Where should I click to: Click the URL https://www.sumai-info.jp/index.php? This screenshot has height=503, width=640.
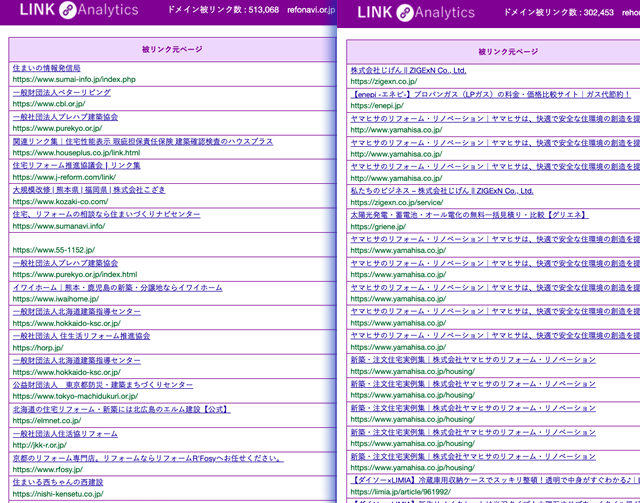74,79
